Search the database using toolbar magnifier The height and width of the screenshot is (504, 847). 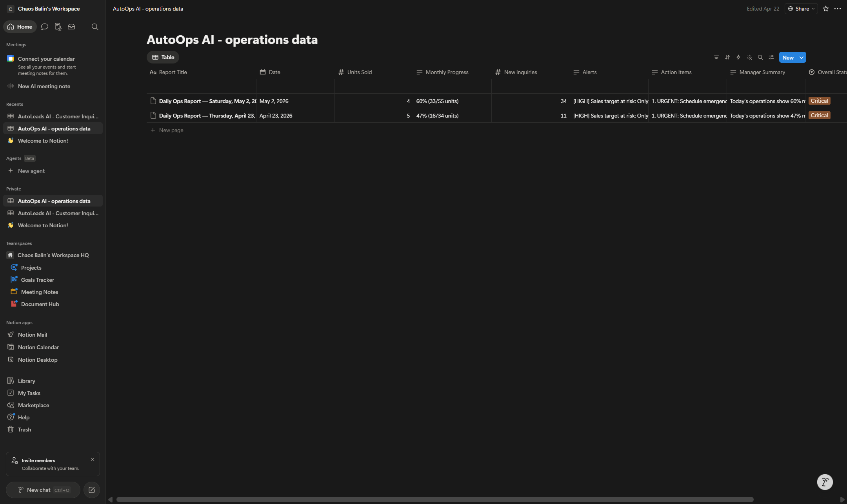[x=760, y=57]
